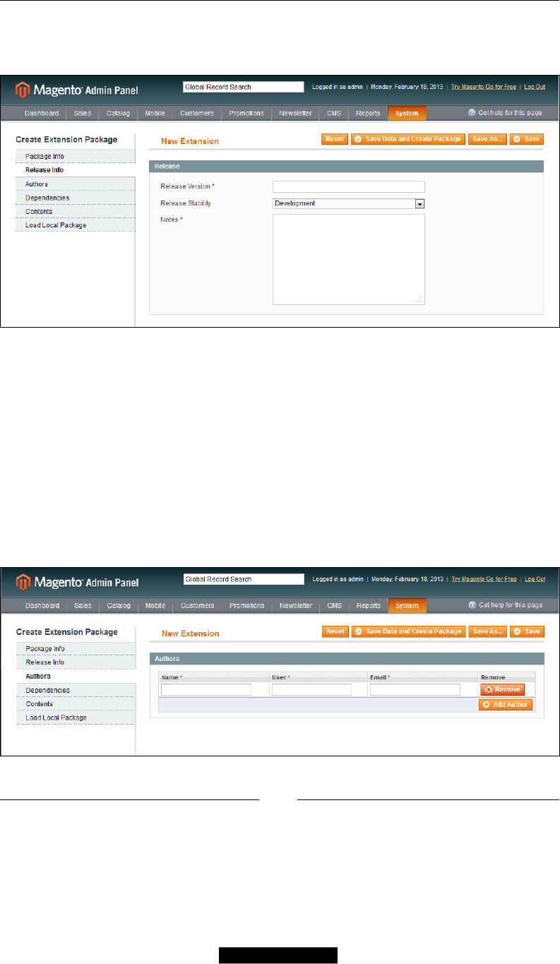
Task: Click help question icon on Release page
Action: point(472,112)
